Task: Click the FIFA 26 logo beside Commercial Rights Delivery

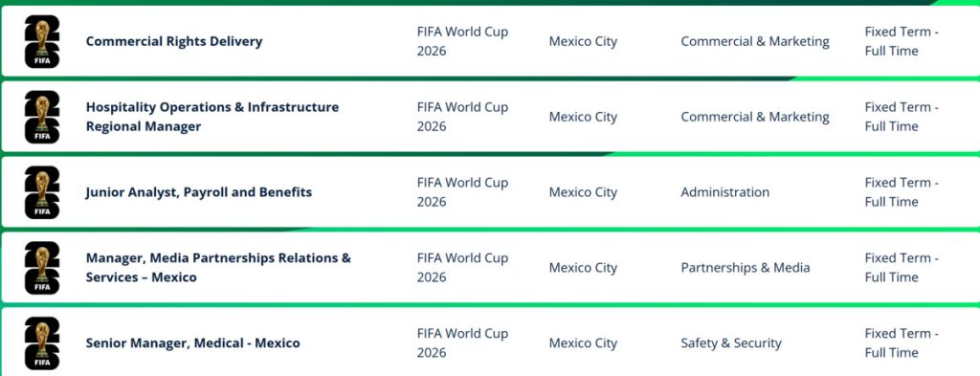Action: [42, 41]
